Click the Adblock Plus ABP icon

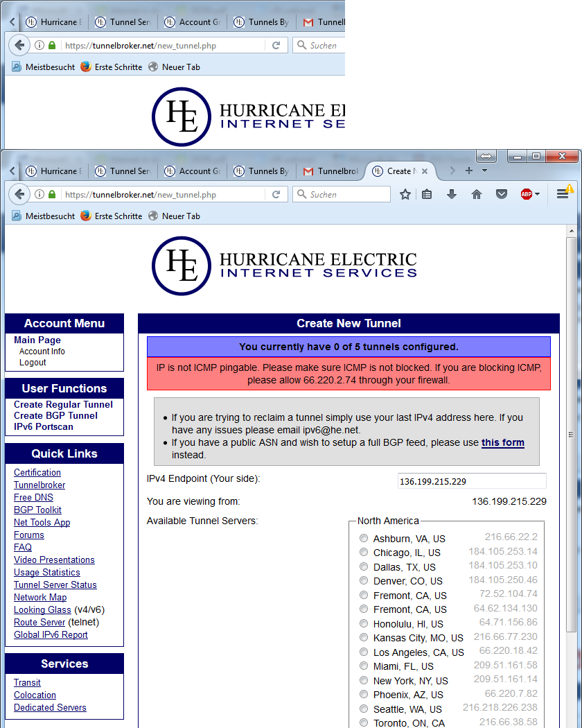(527, 195)
